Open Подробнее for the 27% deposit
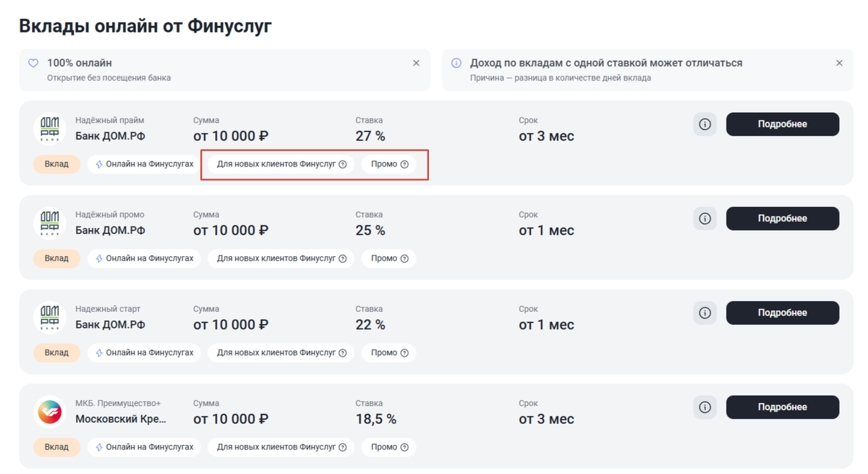 point(782,124)
